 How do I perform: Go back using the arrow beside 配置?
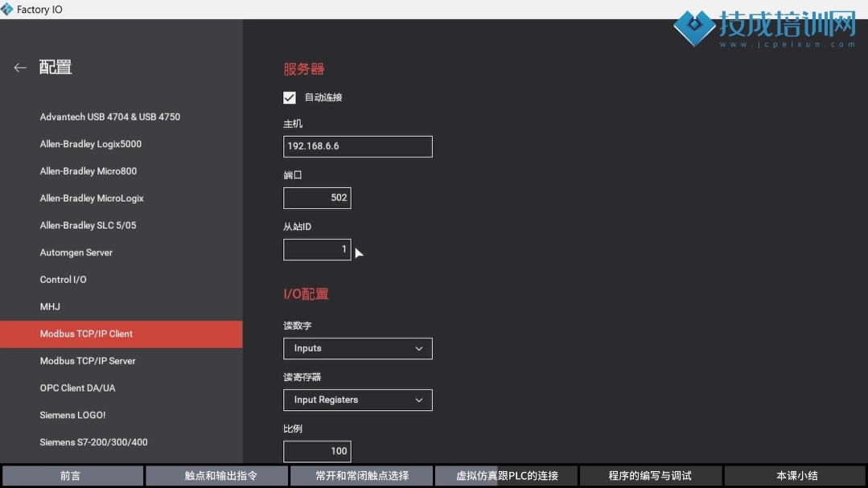(20, 68)
